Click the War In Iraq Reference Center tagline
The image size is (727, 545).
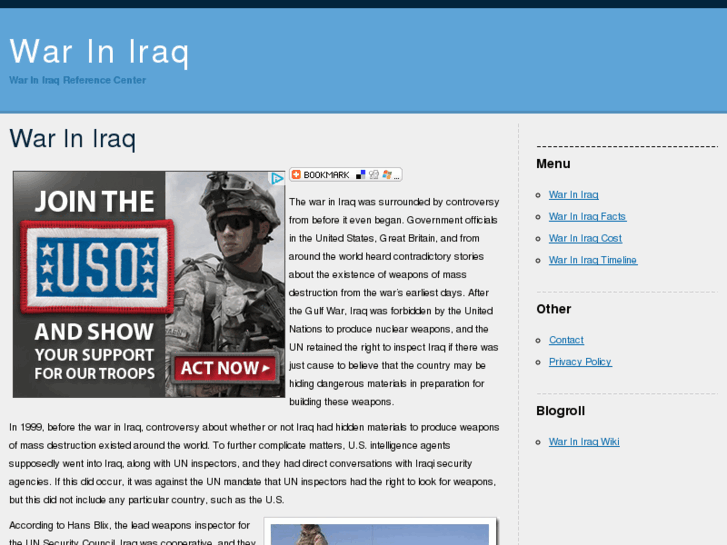[77, 80]
